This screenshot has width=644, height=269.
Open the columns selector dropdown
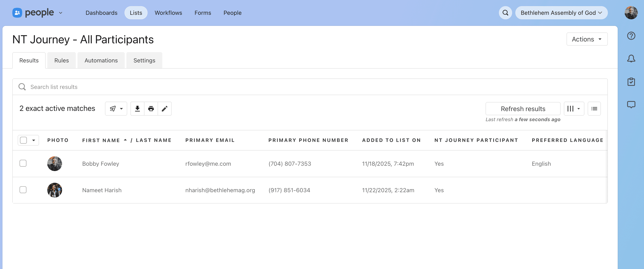pyautogui.click(x=574, y=109)
